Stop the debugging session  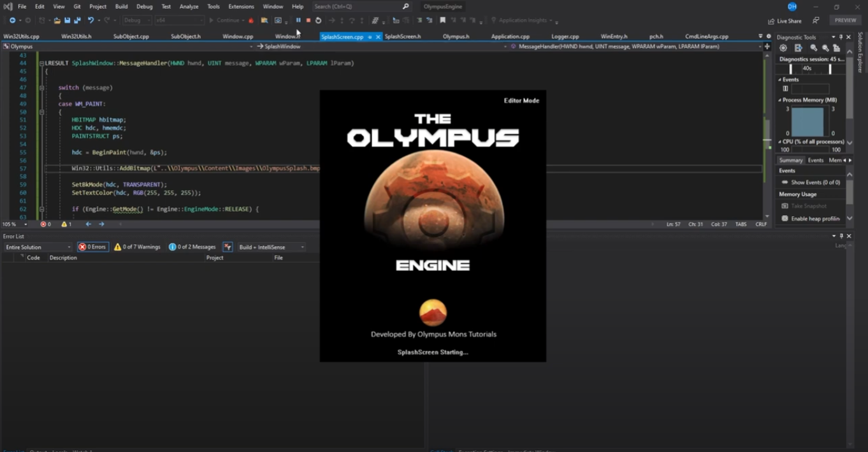[x=309, y=20]
